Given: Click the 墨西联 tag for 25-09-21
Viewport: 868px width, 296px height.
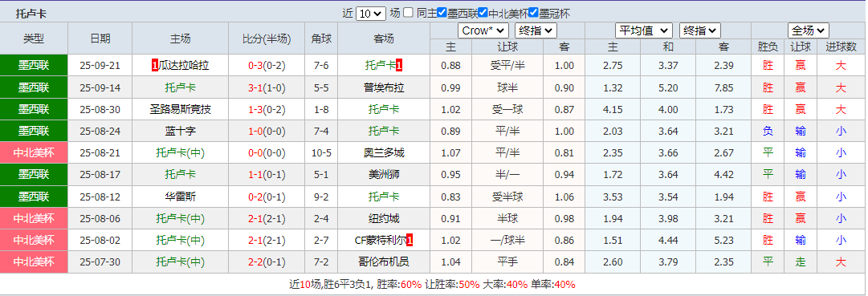Looking at the screenshot, I should point(34,66).
